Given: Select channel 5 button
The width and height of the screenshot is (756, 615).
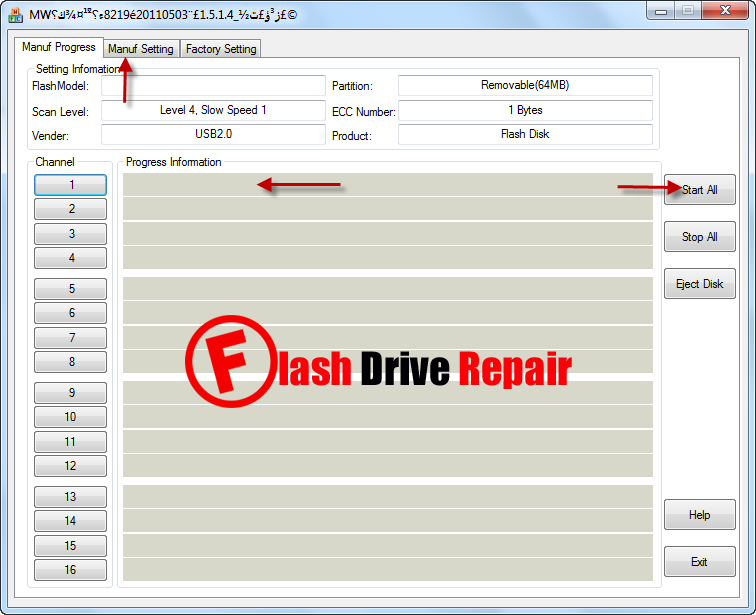Looking at the screenshot, I should click(70, 289).
